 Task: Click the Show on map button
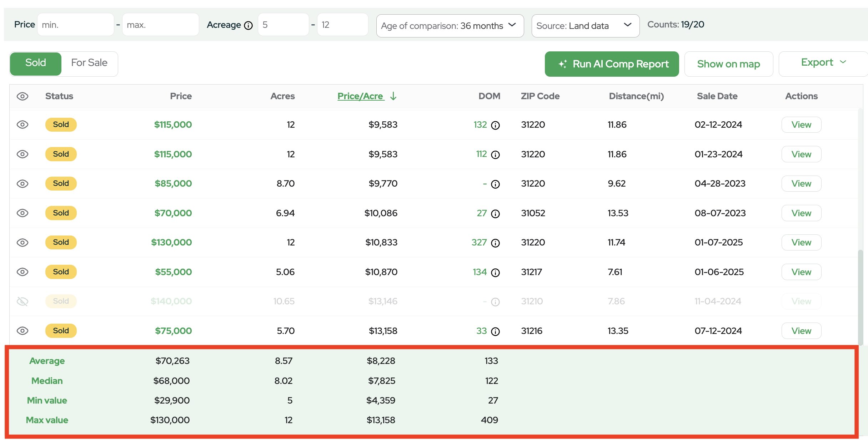click(x=728, y=64)
